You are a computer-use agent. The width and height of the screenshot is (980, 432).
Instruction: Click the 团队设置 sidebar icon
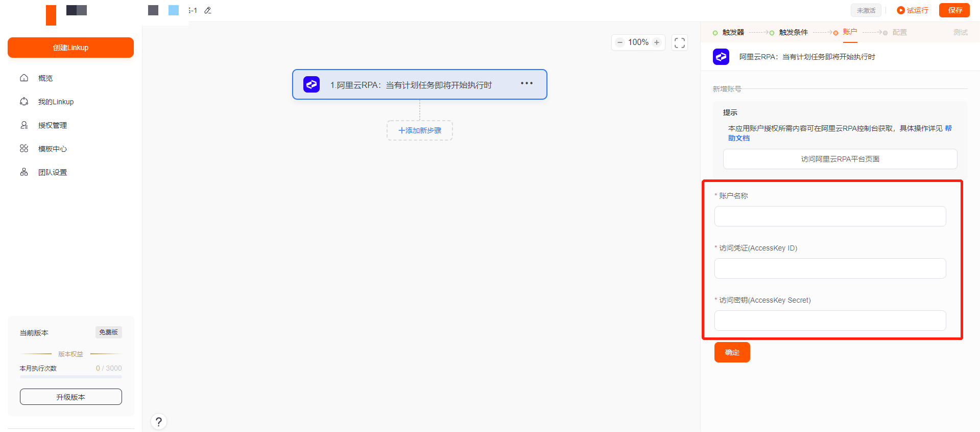[24, 172]
